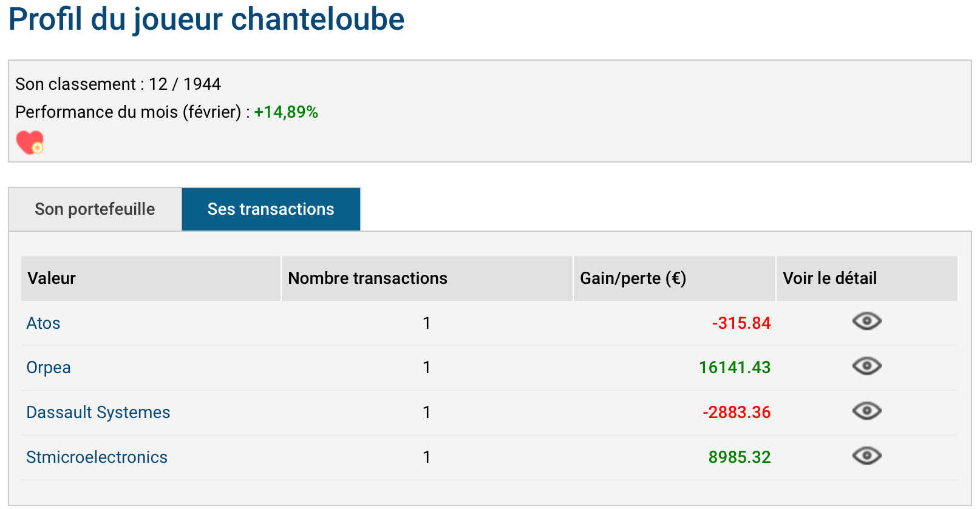Open the Atos stock link
Image resolution: width=980 pixels, height=509 pixels.
43,323
